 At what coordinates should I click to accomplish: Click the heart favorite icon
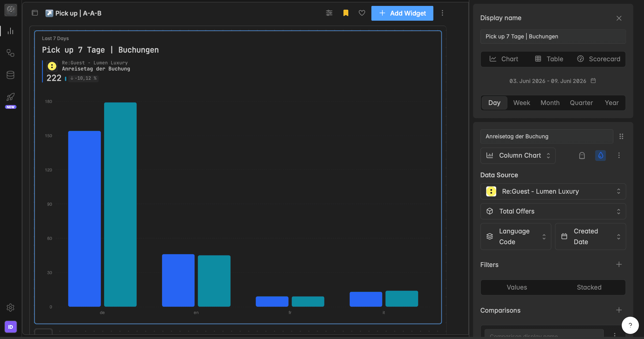[x=362, y=13]
